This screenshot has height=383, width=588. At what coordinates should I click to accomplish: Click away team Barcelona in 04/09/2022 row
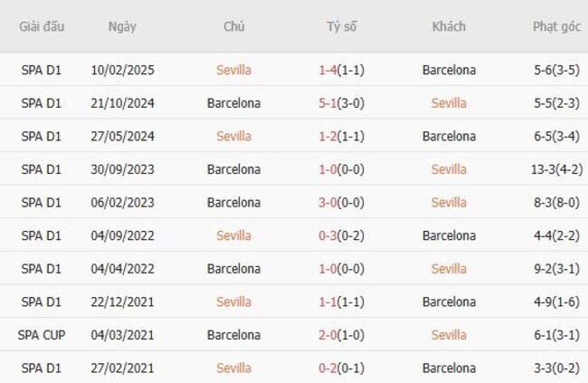click(449, 235)
